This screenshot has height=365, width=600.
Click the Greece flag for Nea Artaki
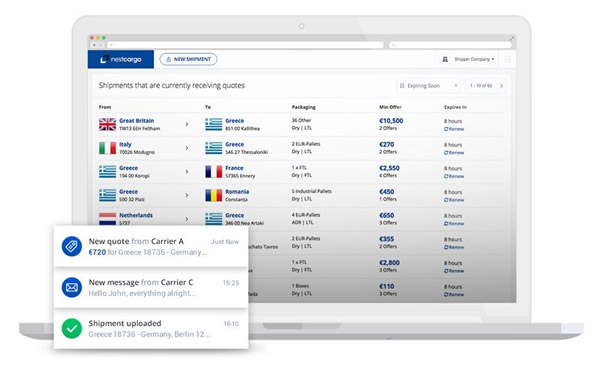(x=214, y=219)
